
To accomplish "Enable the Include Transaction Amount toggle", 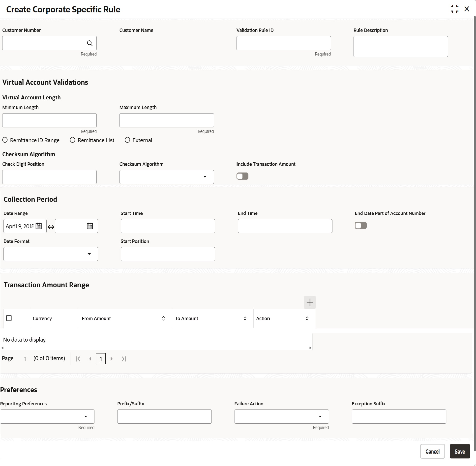I will click(x=242, y=176).
